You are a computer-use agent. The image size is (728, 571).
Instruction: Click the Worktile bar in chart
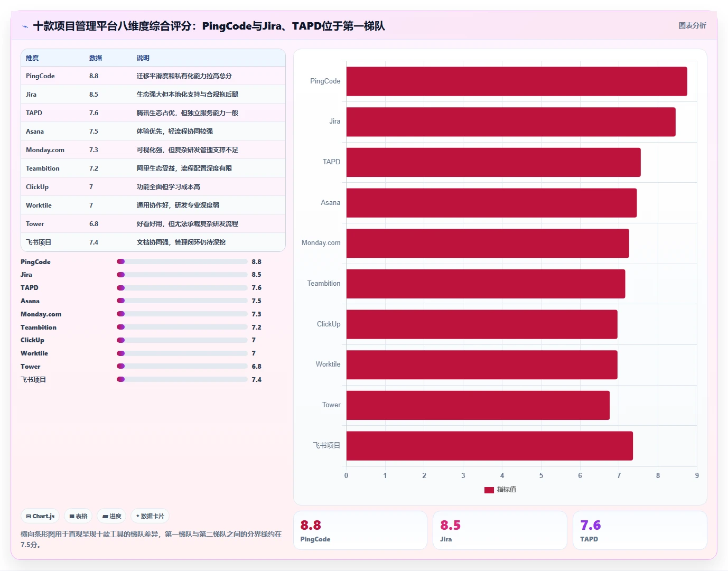(x=482, y=365)
